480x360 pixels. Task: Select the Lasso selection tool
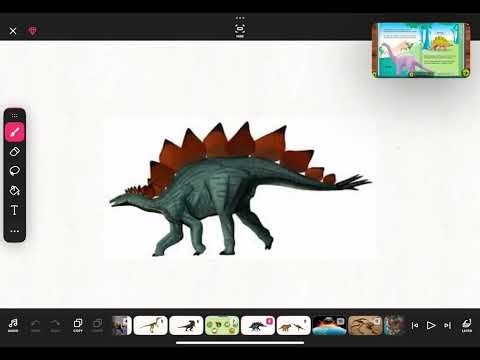pyautogui.click(x=15, y=171)
